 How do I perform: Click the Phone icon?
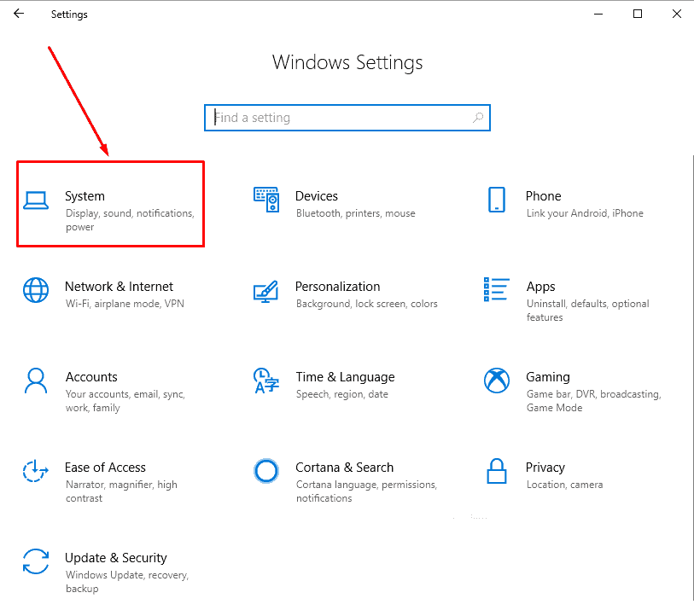click(497, 200)
